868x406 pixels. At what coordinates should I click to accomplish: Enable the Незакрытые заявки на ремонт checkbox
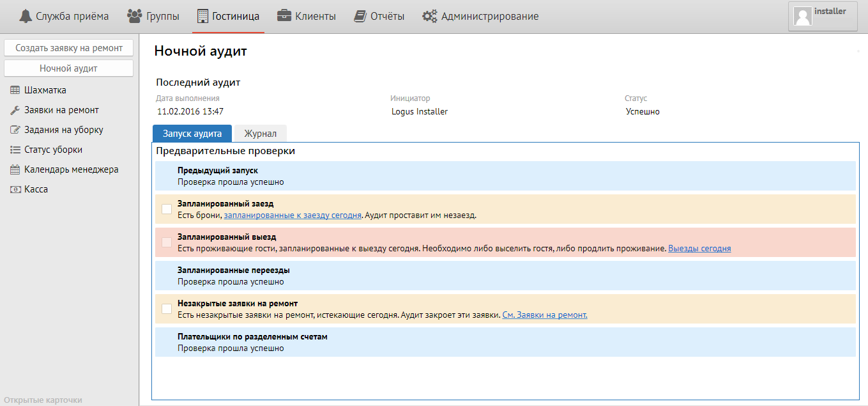(167, 309)
